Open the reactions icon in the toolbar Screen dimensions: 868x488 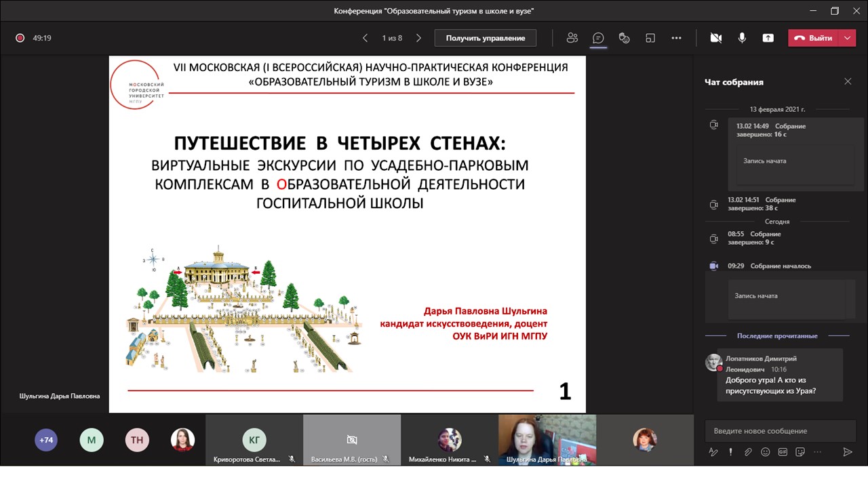[624, 38]
